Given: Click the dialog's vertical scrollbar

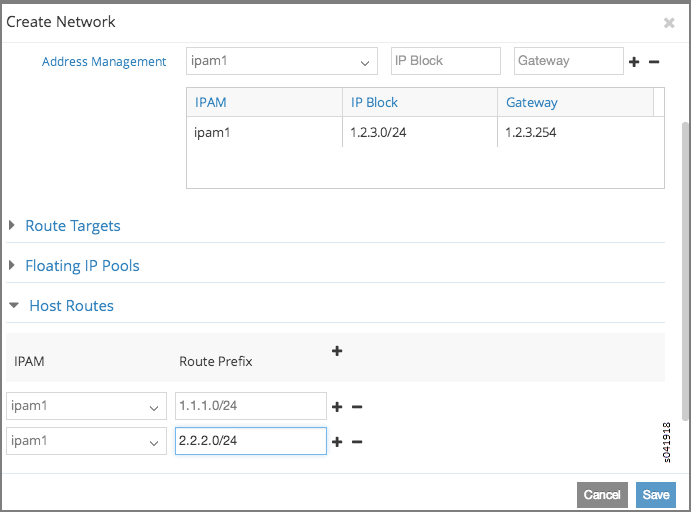Looking at the screenshot, I should (685, 270).
